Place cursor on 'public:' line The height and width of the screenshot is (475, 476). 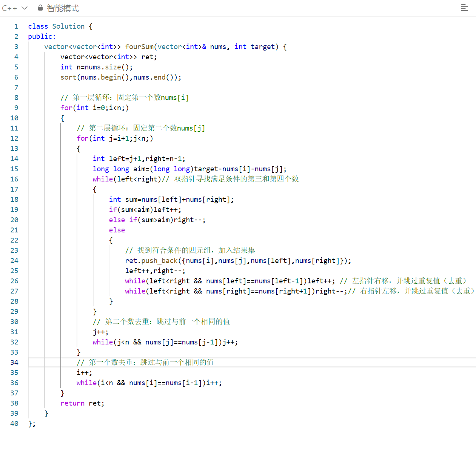click(42, 37)
